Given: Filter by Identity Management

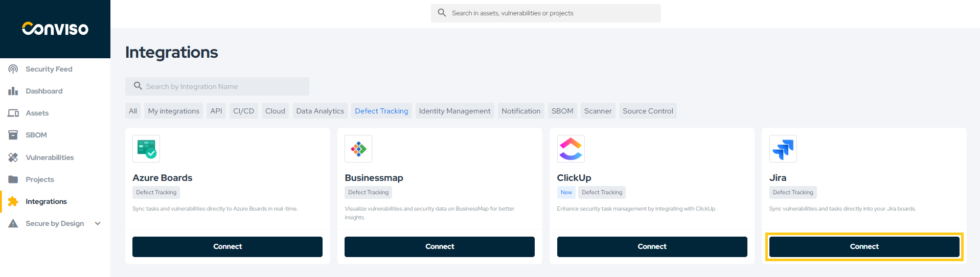Looking at the screenshot, I should click(454, 111).
